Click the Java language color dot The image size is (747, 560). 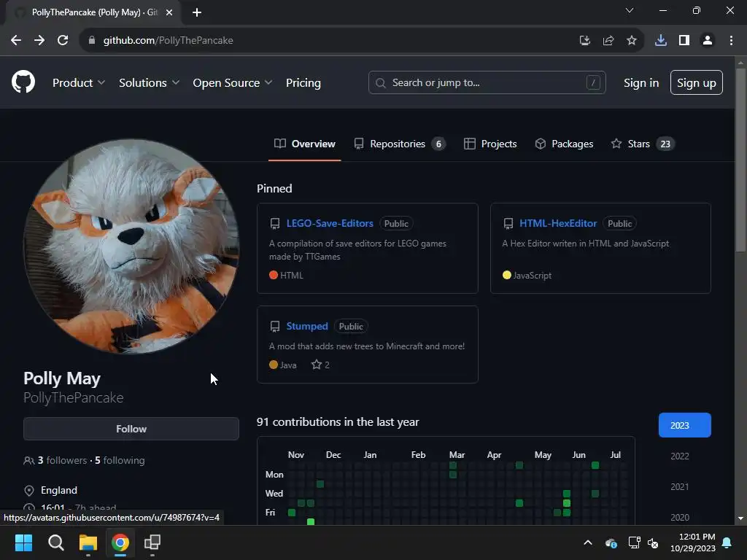[x=274, y=365]
